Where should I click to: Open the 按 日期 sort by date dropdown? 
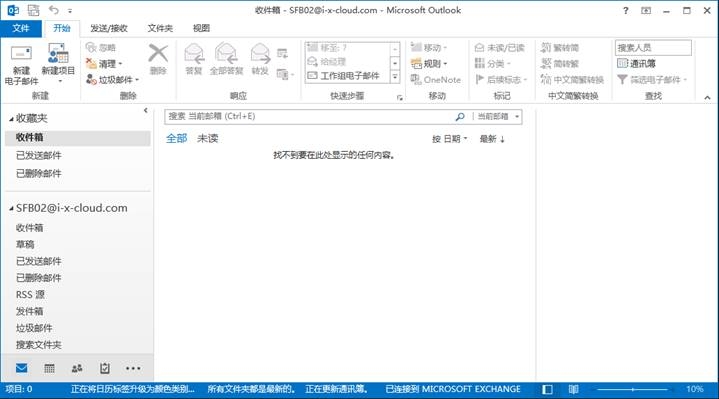pyautogui.click(x=449, y=139)
